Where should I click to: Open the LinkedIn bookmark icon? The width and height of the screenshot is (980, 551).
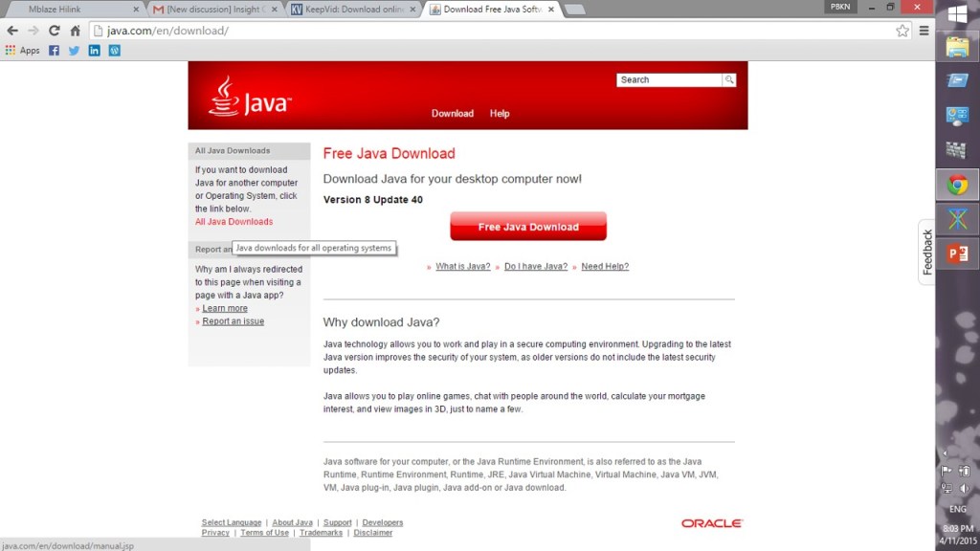(x=94, y=51)
